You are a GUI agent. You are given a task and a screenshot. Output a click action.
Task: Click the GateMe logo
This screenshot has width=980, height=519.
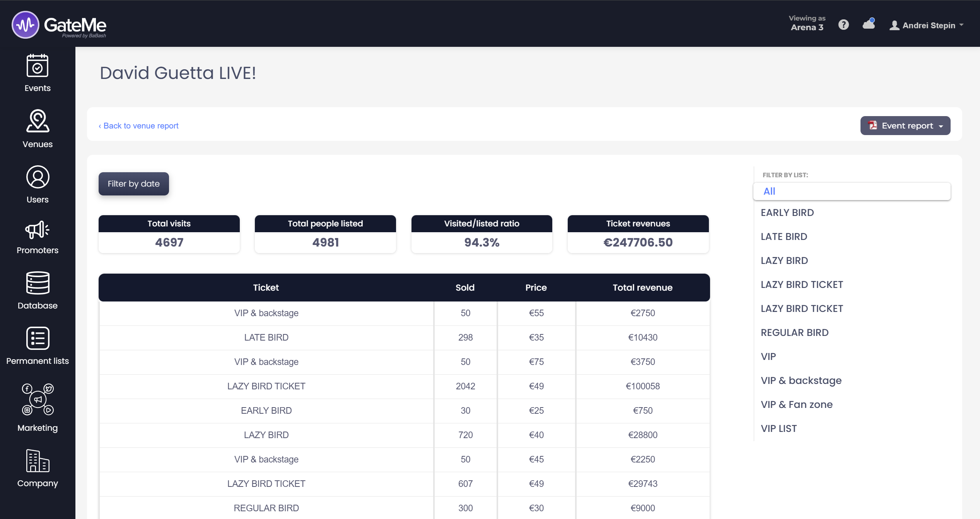[x=59, y=25]
